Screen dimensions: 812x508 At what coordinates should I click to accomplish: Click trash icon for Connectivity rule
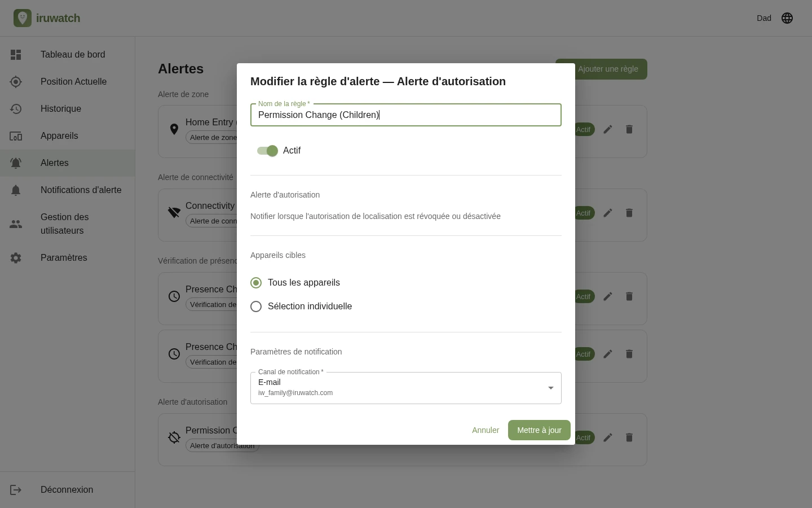click(x=629, y=213)
